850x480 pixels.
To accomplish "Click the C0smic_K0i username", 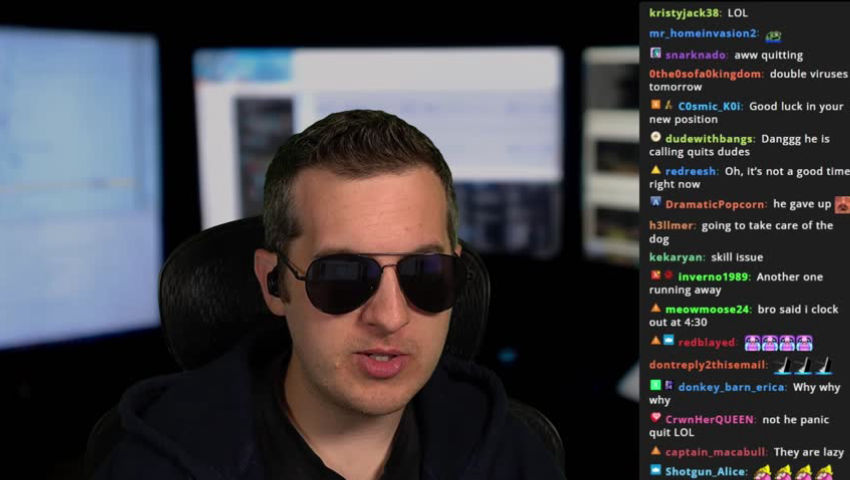I will coord(710,107).
